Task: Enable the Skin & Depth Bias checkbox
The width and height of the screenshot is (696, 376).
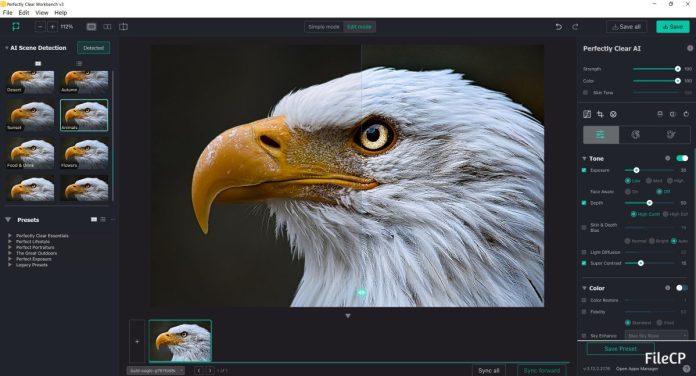Action: pos(584,227)
